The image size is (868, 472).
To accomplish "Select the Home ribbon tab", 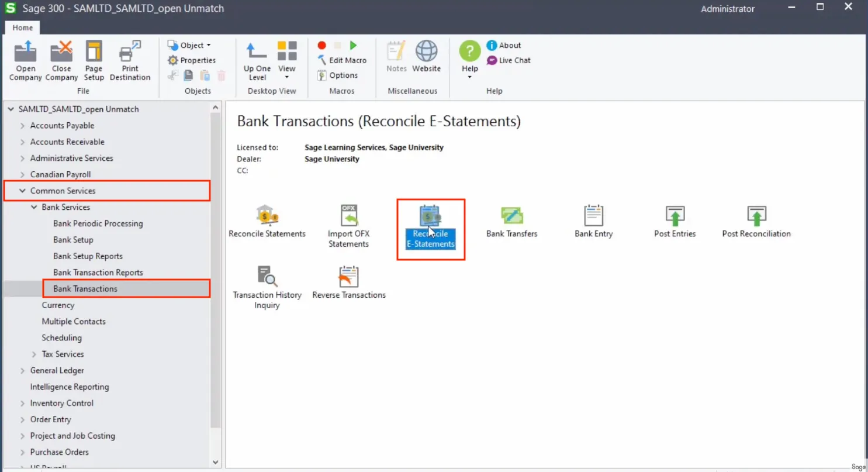I will click(x=23, y=27).
